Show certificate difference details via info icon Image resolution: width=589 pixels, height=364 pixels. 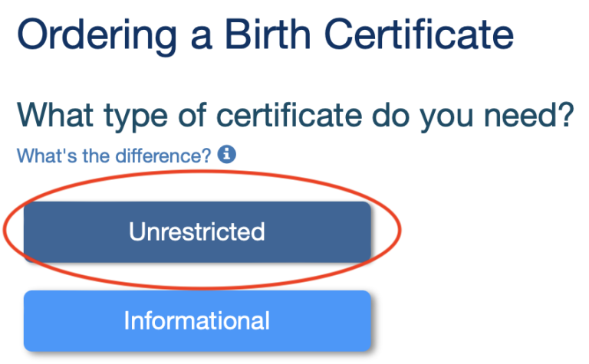click(227, 155)
